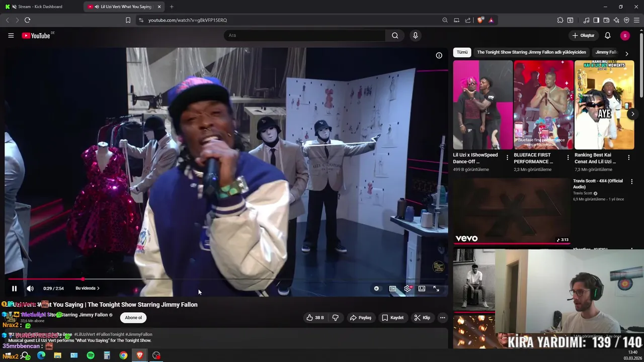Select 'The Tonight Show Starring Jimmy Fallon' chip

531,52
